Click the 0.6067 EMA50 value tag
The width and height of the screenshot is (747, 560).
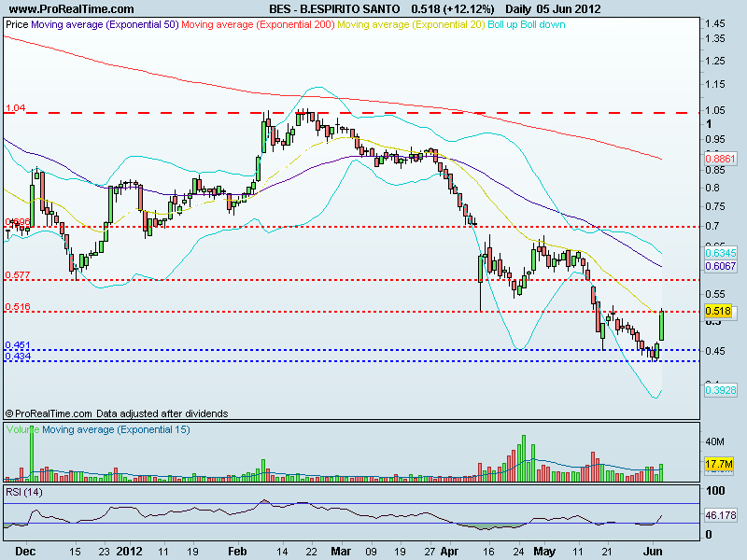coord(720,266)
